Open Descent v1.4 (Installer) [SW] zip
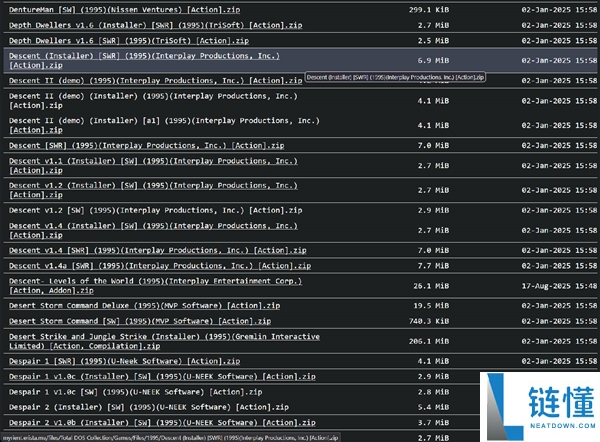Screen dimensions: 600x442 [153, 230]
